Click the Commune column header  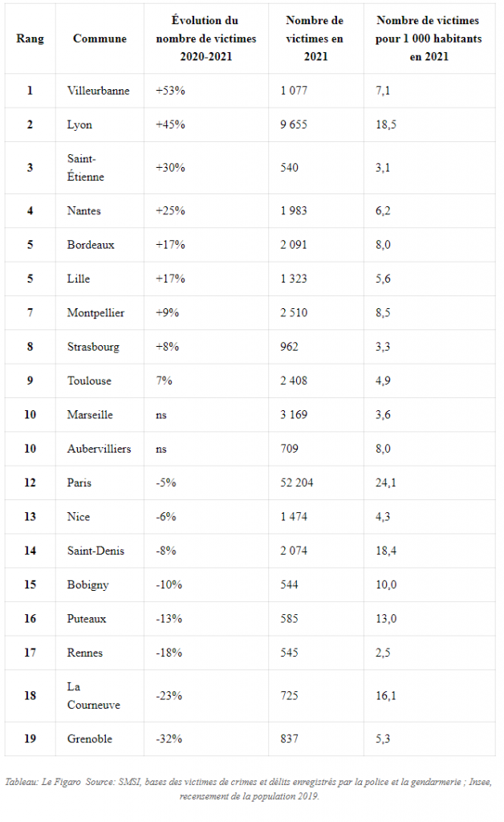click(x=100, y=39)
